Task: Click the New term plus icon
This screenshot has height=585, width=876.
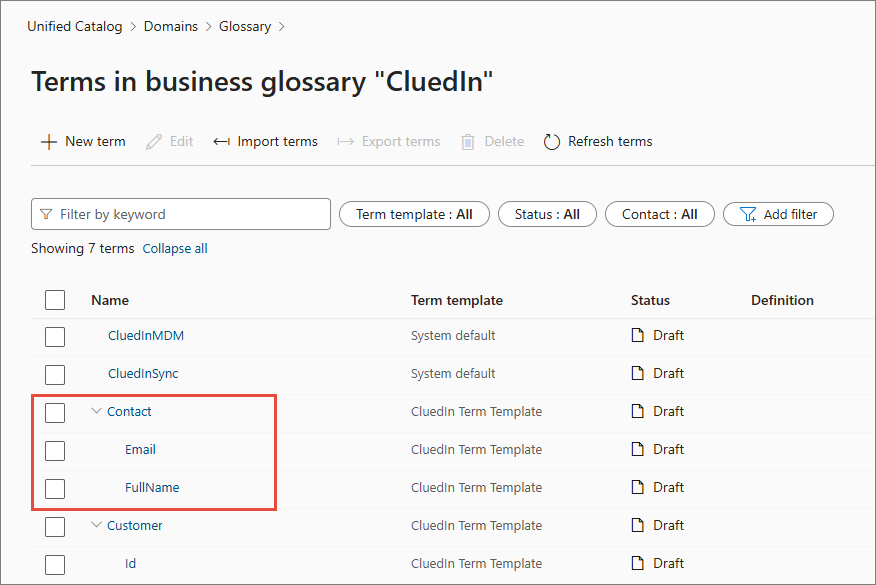Action: point(49,142)
